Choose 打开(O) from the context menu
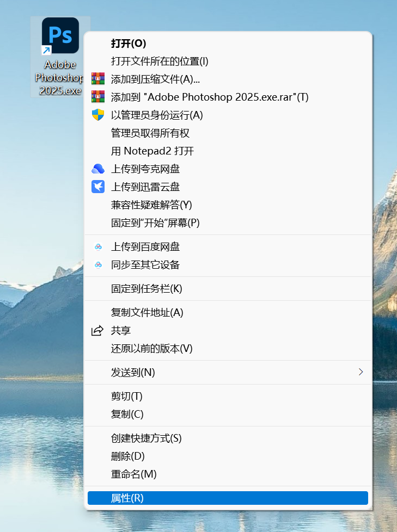This screenshot has width=397, height=532. (228, 43)
